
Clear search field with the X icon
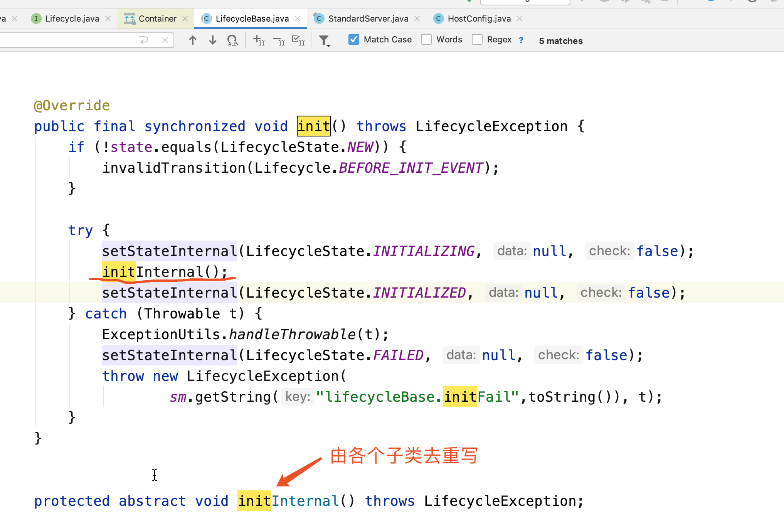pos(165,40)
